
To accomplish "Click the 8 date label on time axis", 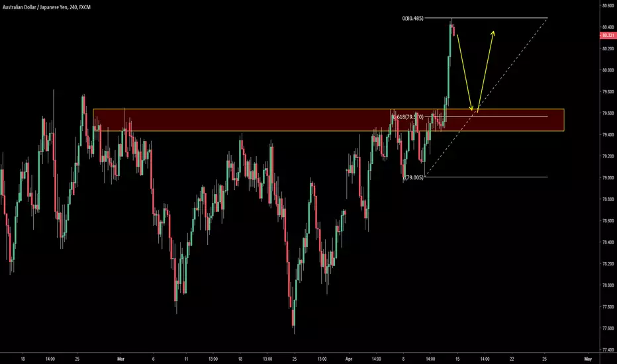I will click(403, 359).
